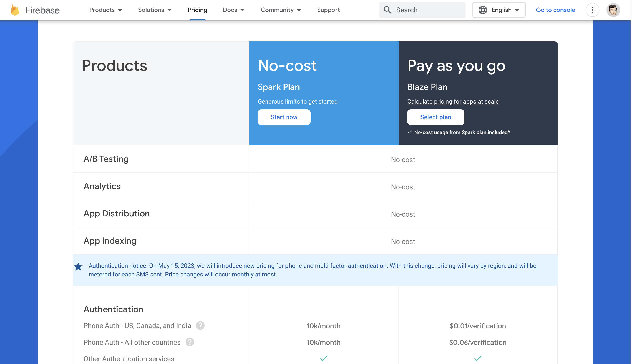632x364 pixels.
Task: Click the Select plan button
Action: pos(435,117)
